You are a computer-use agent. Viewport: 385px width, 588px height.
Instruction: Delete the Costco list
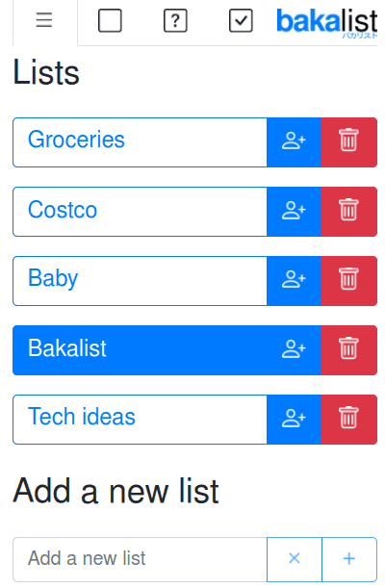click(x=349, y=212)
